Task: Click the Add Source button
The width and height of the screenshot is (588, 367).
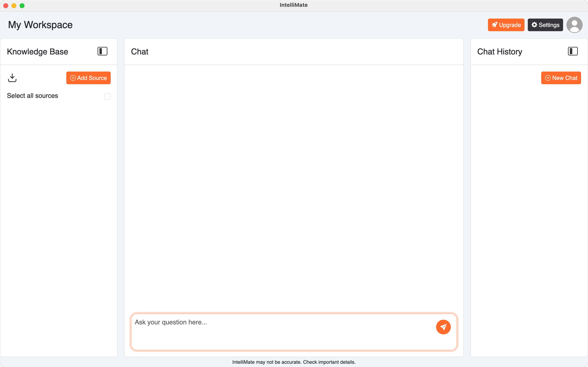Action: (88, 78)
